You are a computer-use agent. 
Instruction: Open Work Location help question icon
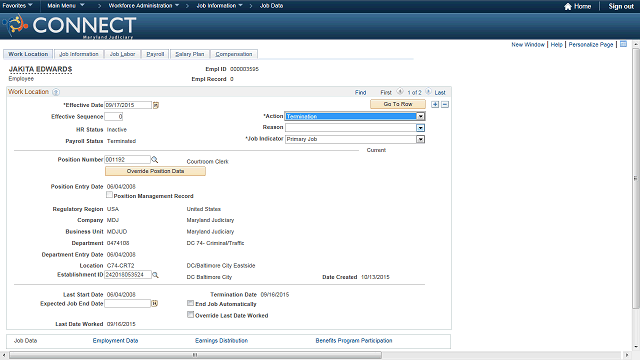tap(56, 92)
